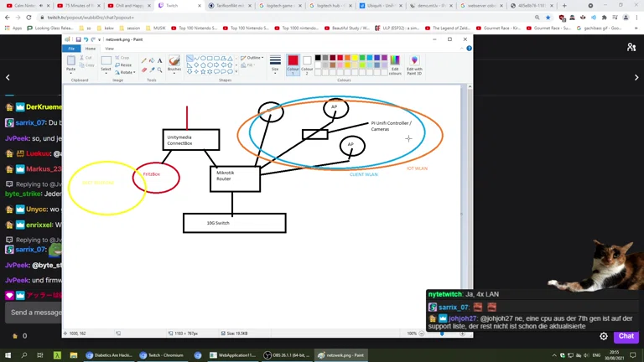Select the Fill with colour bucket tool
This screenshot has height=362, width=644.
[x=152, y=60]
